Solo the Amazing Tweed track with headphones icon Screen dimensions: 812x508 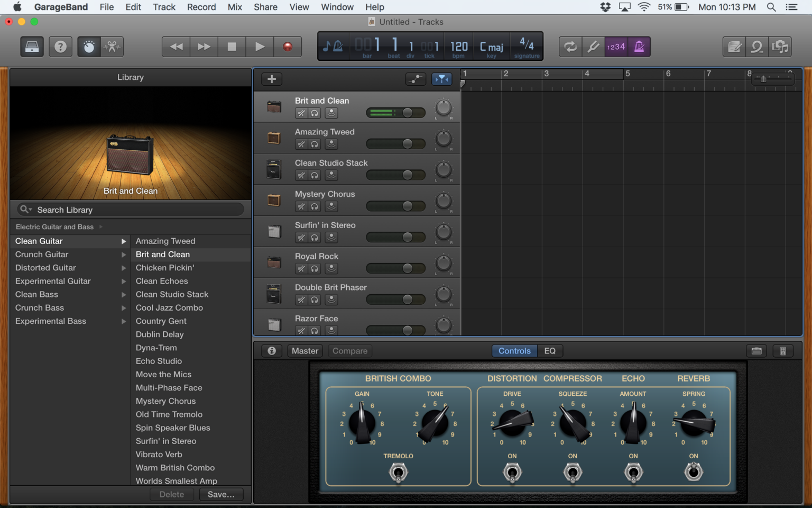pos(315,144)
